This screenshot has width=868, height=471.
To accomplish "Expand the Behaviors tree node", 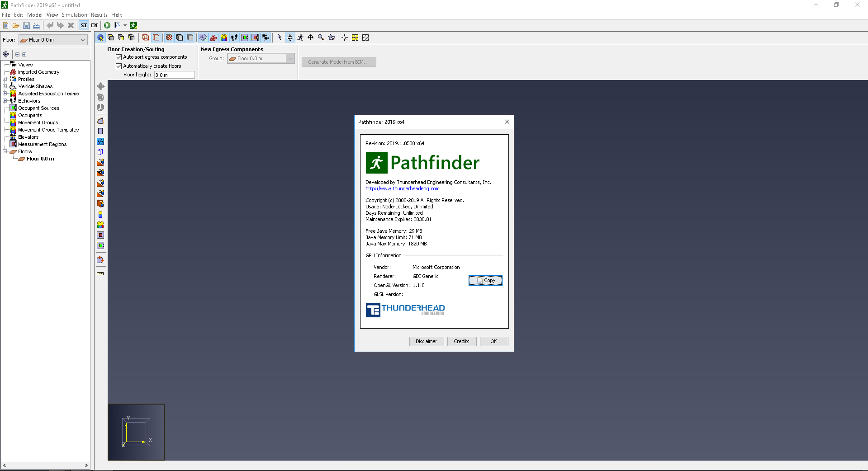I will click(5, 101).
